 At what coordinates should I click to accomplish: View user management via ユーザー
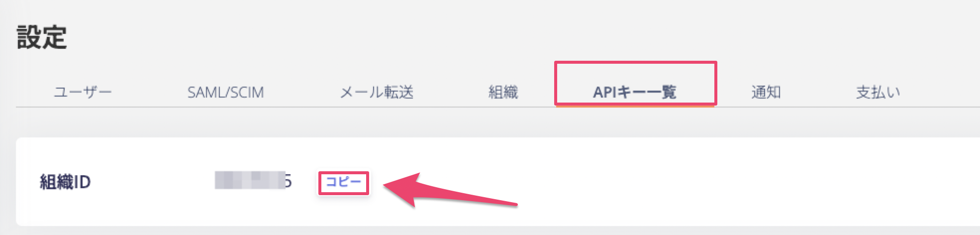click(83, 92)
